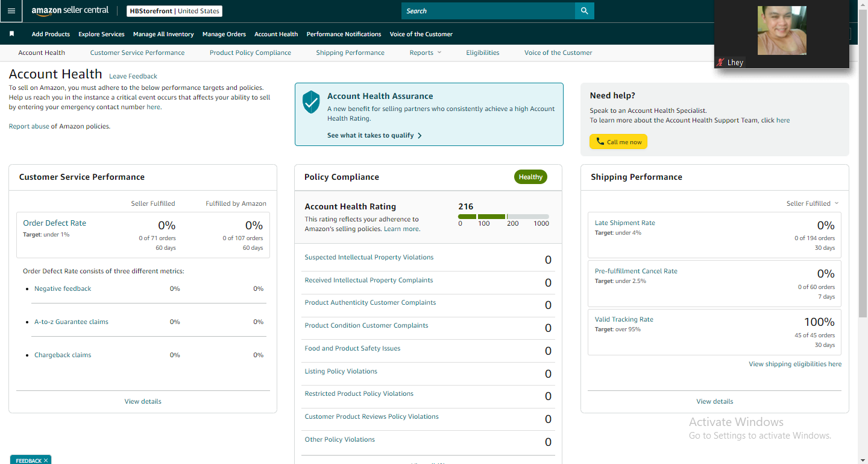Click the chevron after See what it takes to qualify
The image size is (868, 464).
pyautogui.click(x=420, y=136)
